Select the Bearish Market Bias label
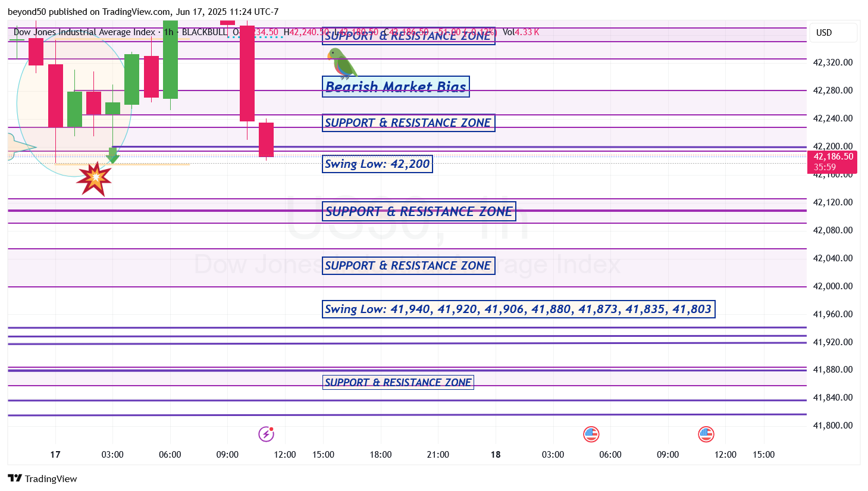Image resolution: width=868 pixels, height=491 pixels. pos(396,87)
